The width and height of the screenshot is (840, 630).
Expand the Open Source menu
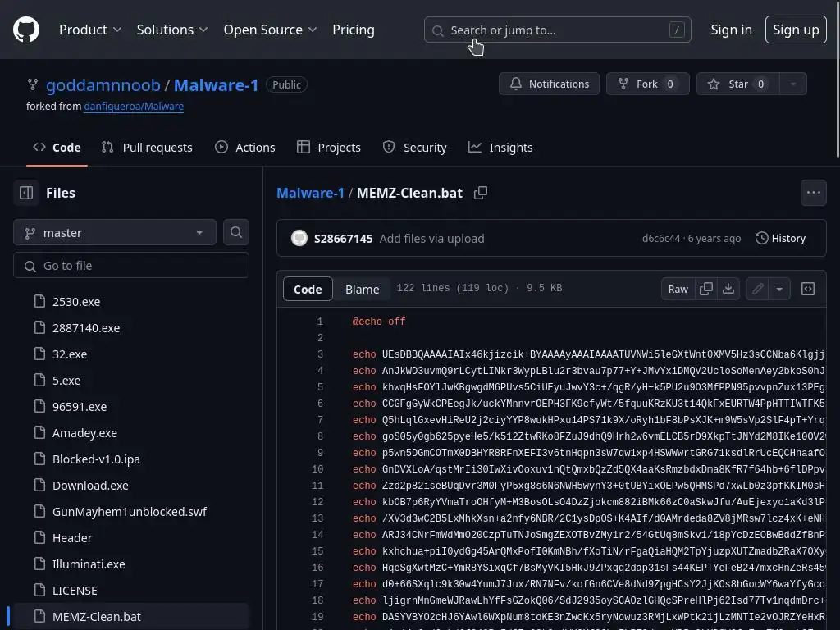click(x=270, y=30)
